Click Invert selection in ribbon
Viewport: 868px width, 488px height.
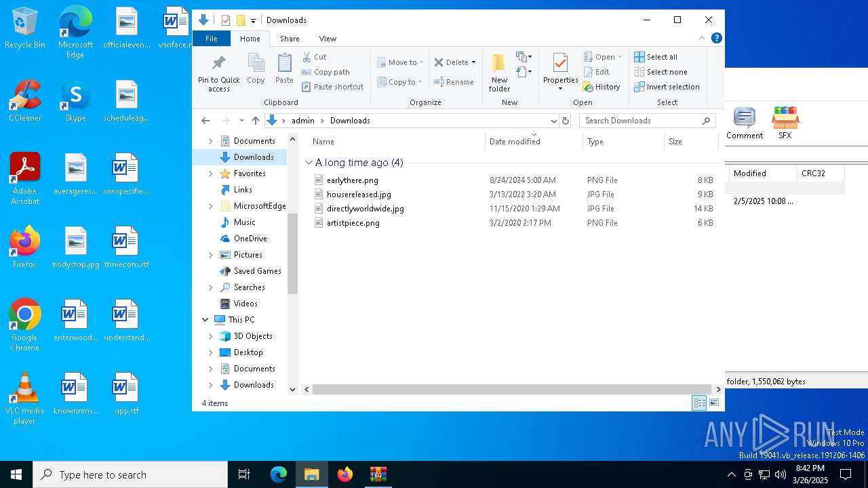[x=667, y=87]
